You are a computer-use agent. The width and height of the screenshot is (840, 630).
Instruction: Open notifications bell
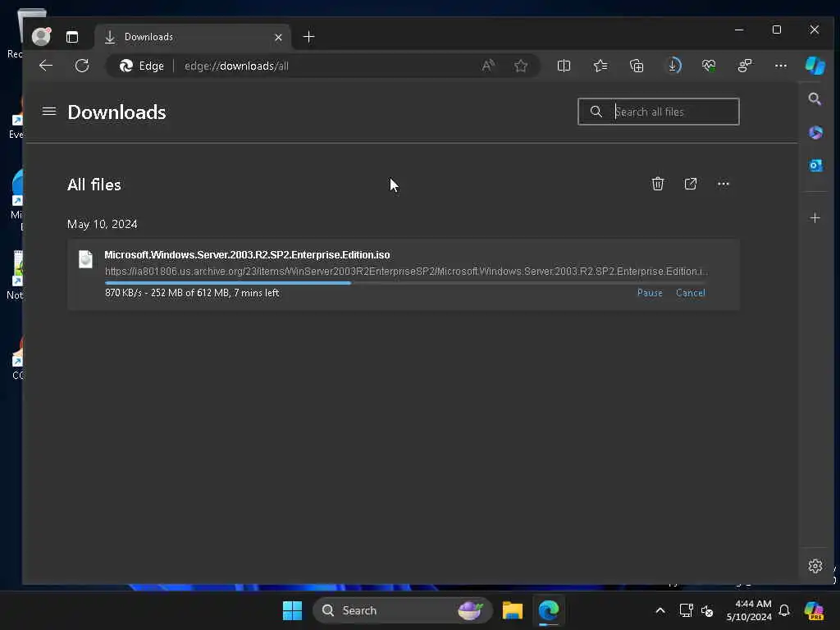pos(783,610)
